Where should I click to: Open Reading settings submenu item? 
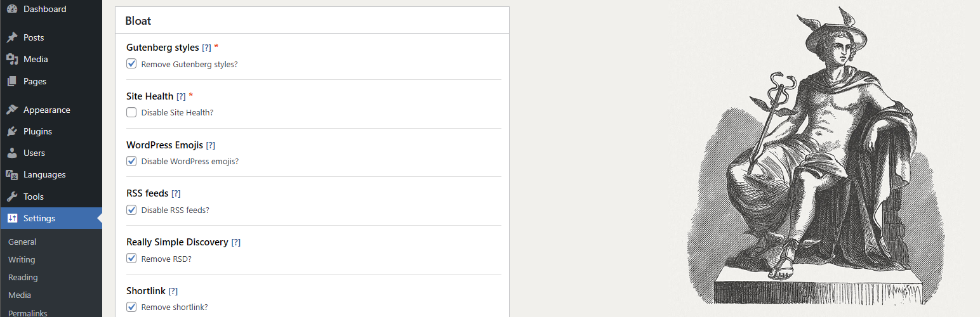23,277
